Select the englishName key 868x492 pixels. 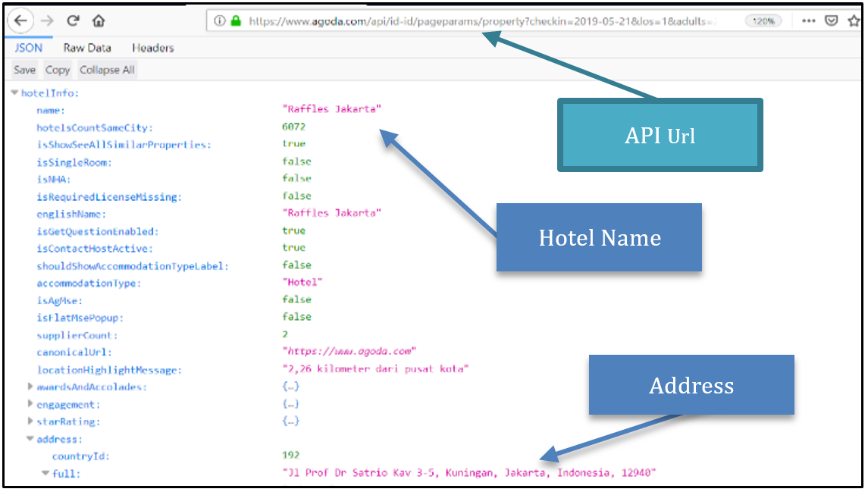point(71,215)
